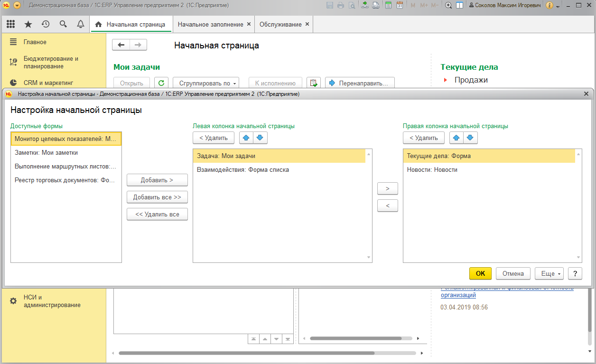596x364 pixels.
Task: Click the Go to link icon
Action: [x=375, y=5]
